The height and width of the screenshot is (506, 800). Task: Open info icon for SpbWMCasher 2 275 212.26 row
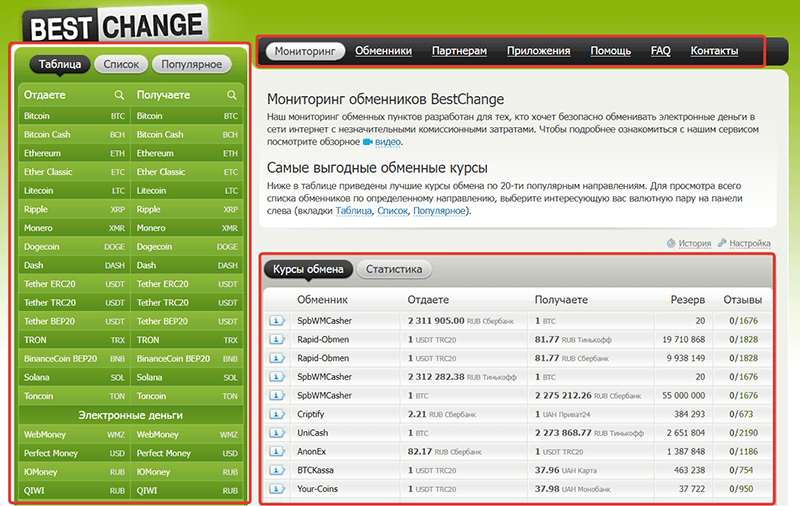click(x=277, y=395)
